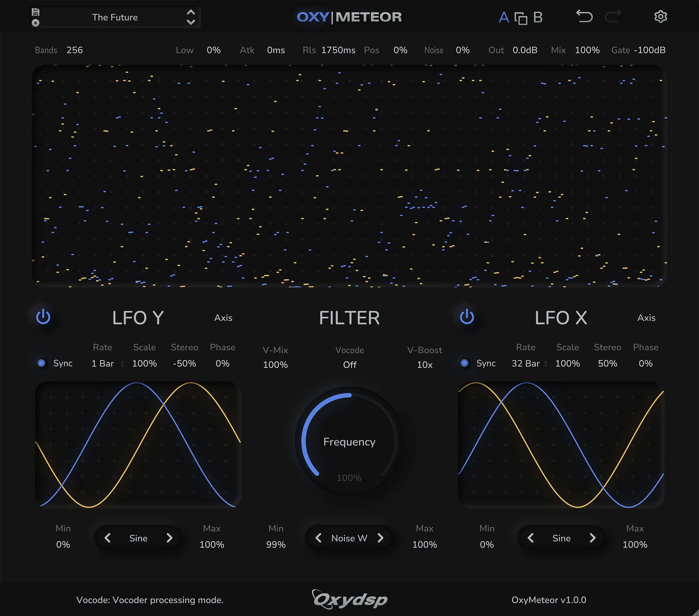Screen dimensions: 699x616
Task: Enable Sync for LFO Y
Action: (42, 363)
